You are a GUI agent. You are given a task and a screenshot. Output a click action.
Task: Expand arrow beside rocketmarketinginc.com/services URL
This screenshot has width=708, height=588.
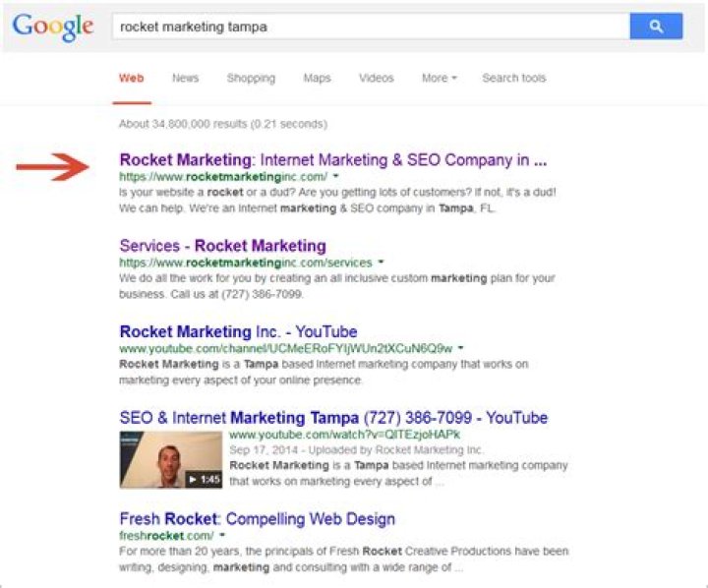pos(381,263)
